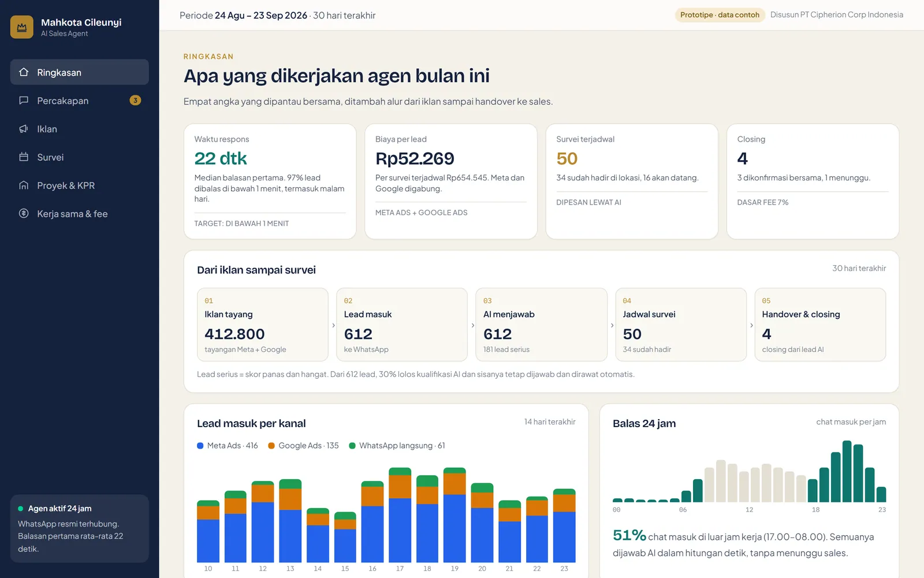Screen dimensions: 924x578
Task: Click the Iklan tayang funnel step
Action: [263, 325]
